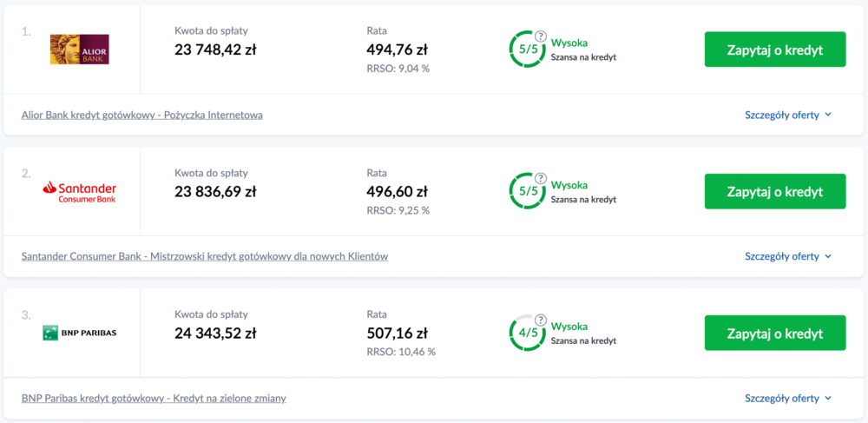Click the BNP Paribas logo

coord(79,334)
